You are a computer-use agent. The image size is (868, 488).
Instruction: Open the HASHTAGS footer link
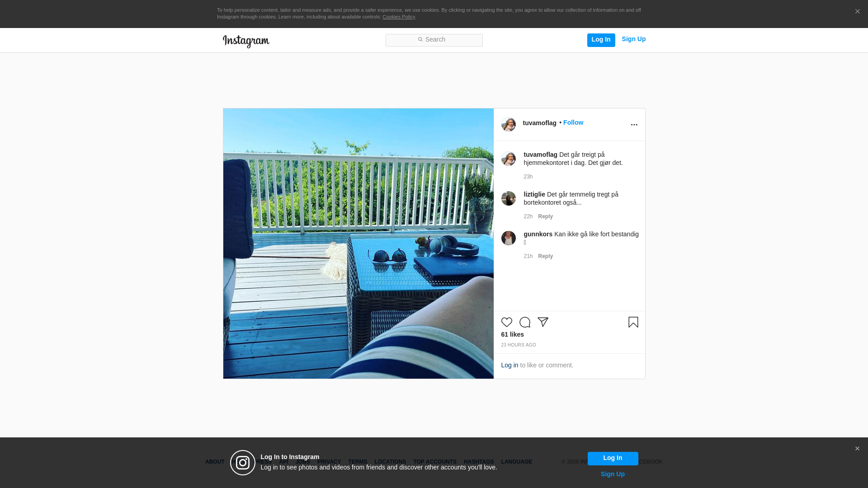[479, 462]
